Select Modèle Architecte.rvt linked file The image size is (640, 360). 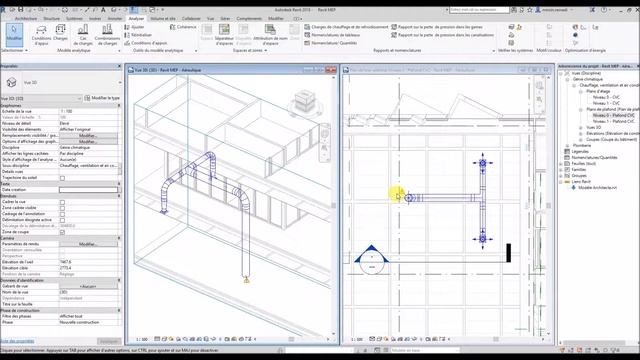pos(598,188)
